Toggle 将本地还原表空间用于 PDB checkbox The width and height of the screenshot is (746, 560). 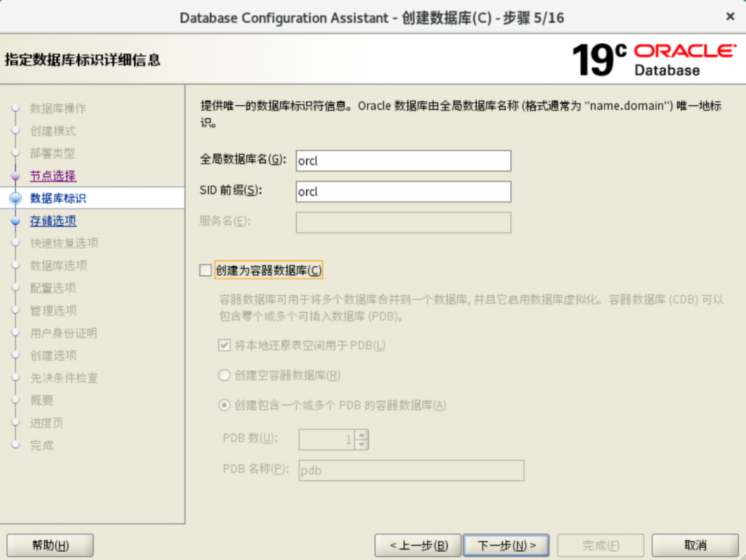[x=224, y=345]
